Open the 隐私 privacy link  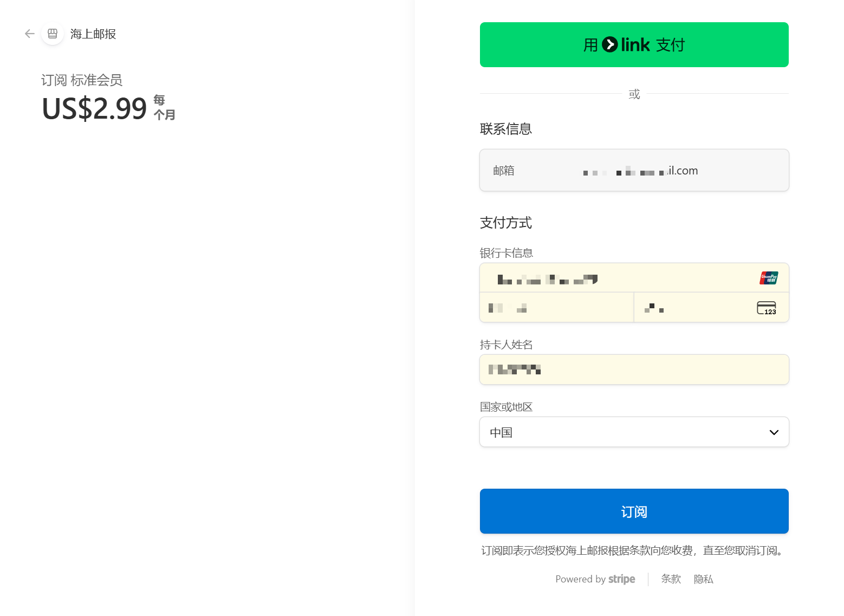point(703,579)
